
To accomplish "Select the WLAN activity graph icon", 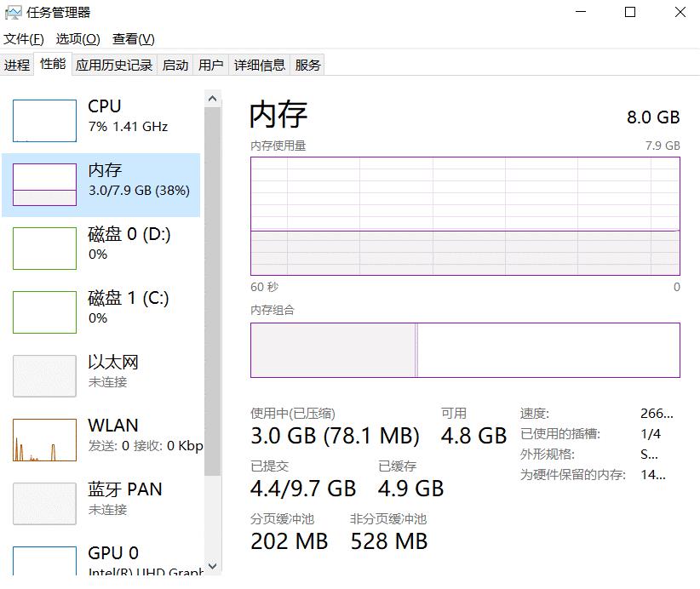I will pos(44,440).
